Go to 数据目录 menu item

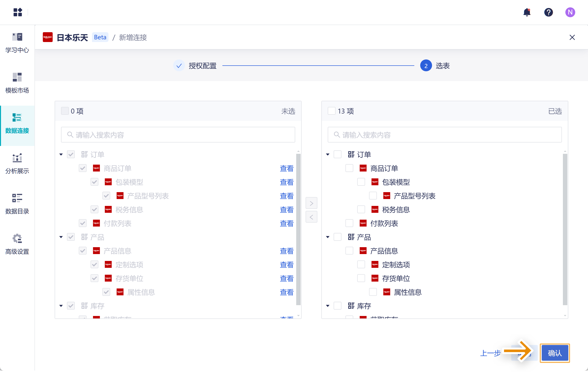pyautogui.click(x=17, y=204)
